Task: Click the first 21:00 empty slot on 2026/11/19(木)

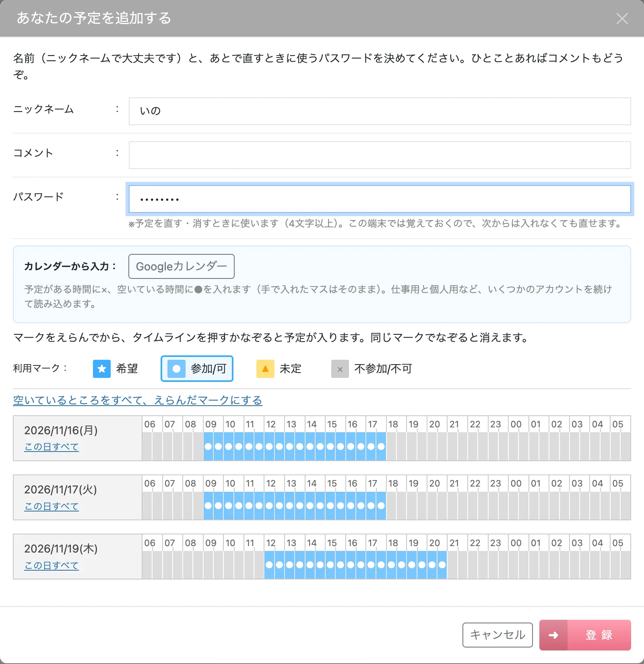Action: 452,565
